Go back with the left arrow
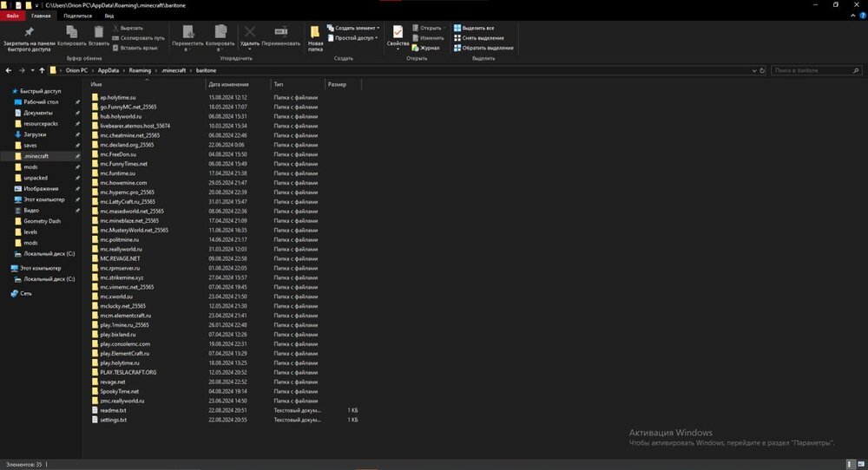This screenshot has height=470, width=868. [x=9, y=70]
